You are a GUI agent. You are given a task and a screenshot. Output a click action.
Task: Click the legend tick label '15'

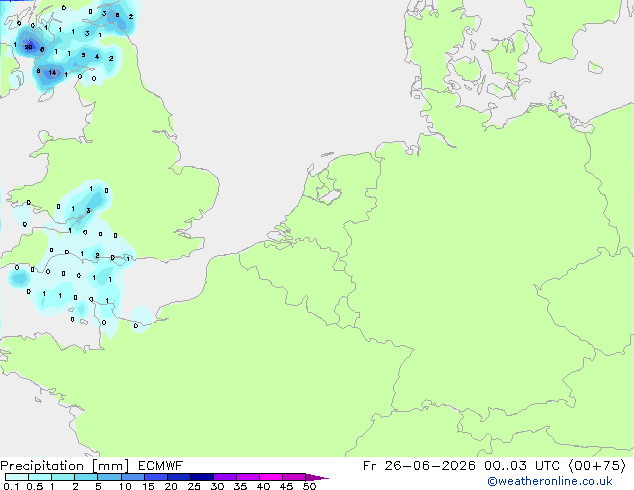coord(148,486)
